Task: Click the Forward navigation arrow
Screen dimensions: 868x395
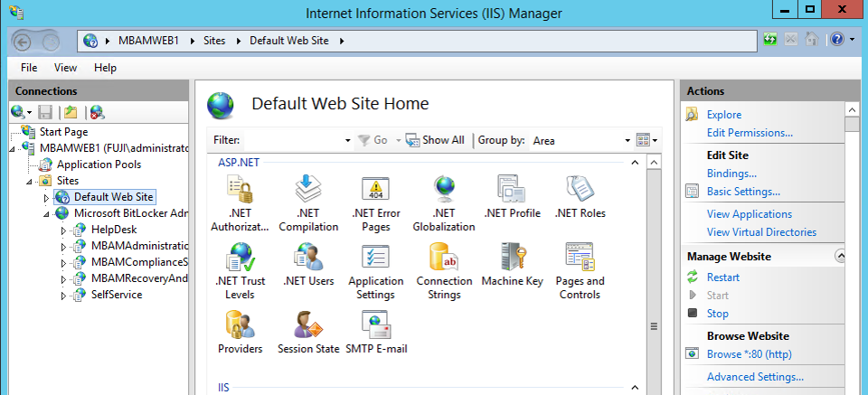Action: pos(51,42)
